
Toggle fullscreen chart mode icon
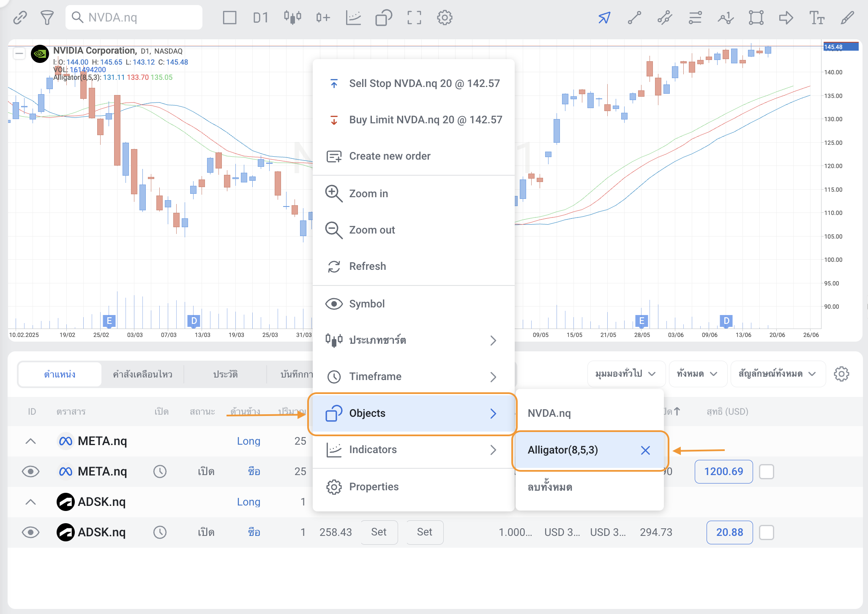[414, 17]
